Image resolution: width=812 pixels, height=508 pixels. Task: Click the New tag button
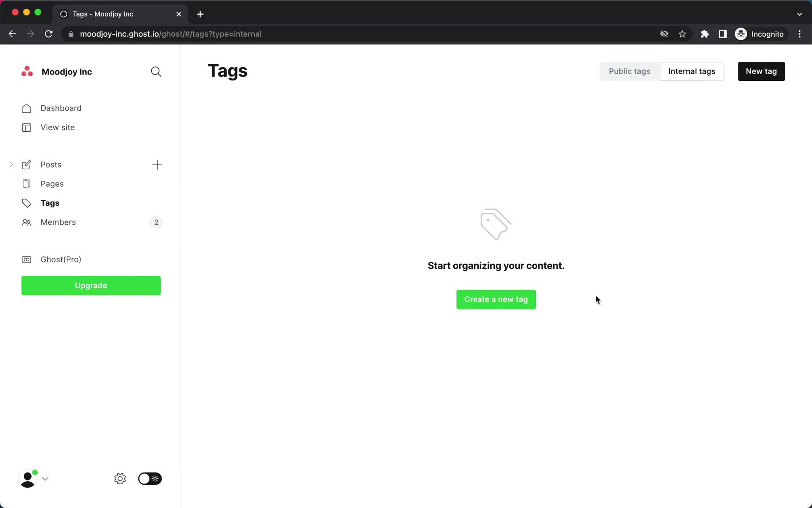[761, 71]
